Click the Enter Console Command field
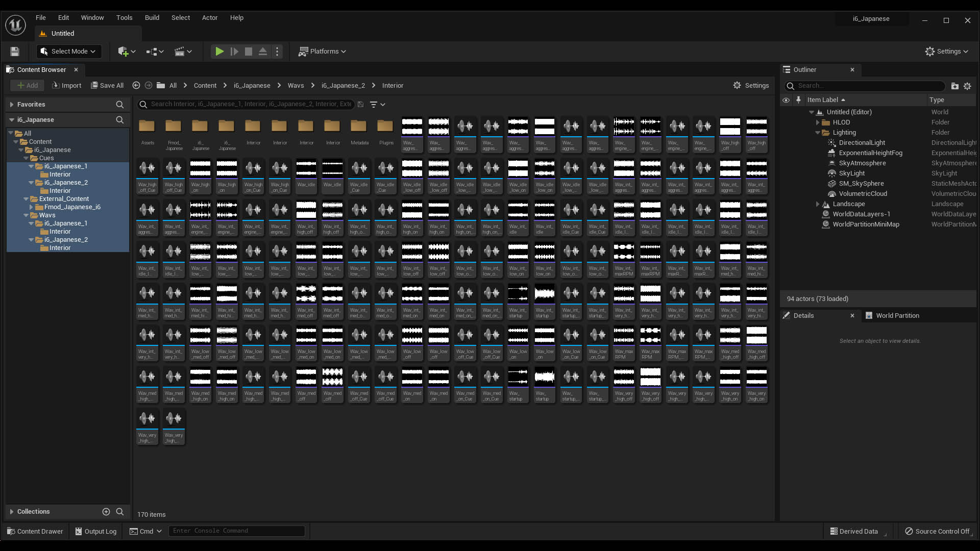 237,531
